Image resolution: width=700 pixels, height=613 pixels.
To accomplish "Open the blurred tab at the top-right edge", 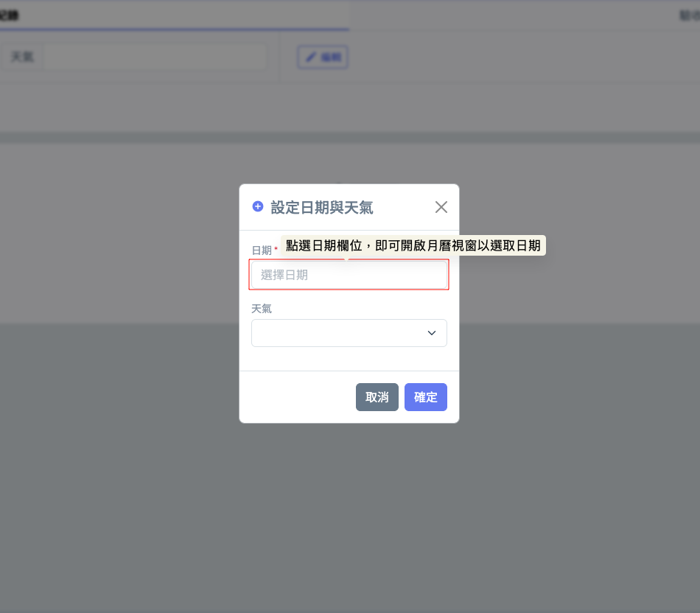I will pyautogui.click(x=690, y=15).
